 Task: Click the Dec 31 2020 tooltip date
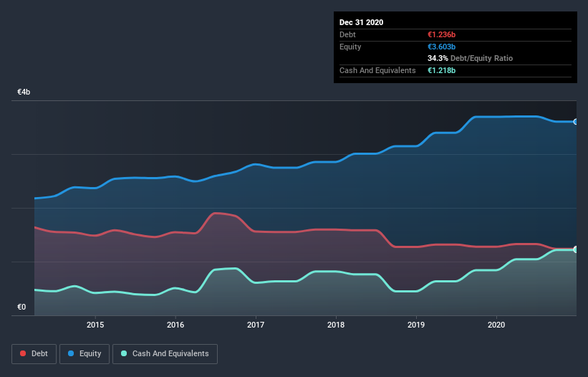361,22
